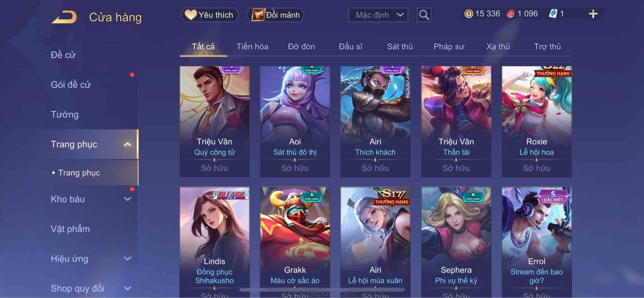Click the chest icon on Đổi mảnh
Viewport: 644px width, 298px height.
[258, 15]
